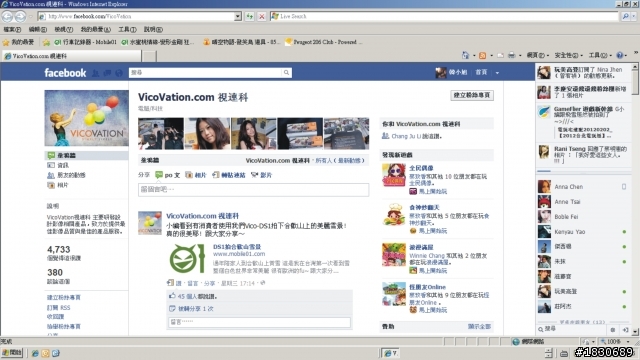Select the VicoVation.com browser tab
Image resolution: width=640 pixels, height=360 pixels.
click(x=72, y=56)
